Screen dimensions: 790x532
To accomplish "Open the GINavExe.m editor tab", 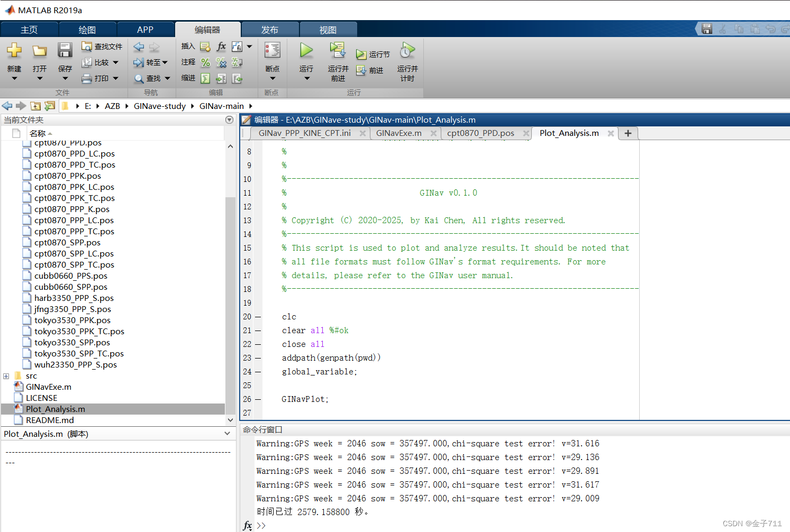I will coord(399,133).
